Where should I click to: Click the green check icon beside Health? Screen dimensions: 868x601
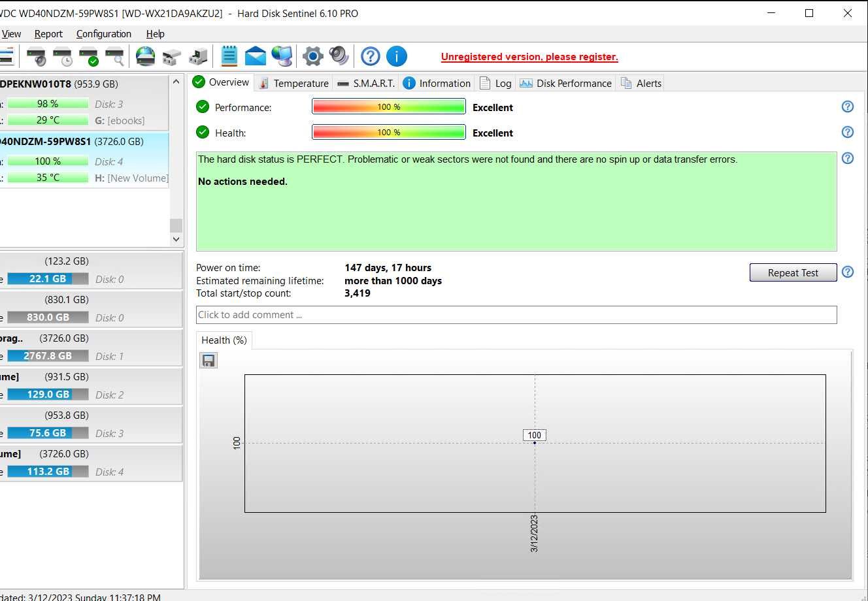pyautogui.click(x=203, y=132)
